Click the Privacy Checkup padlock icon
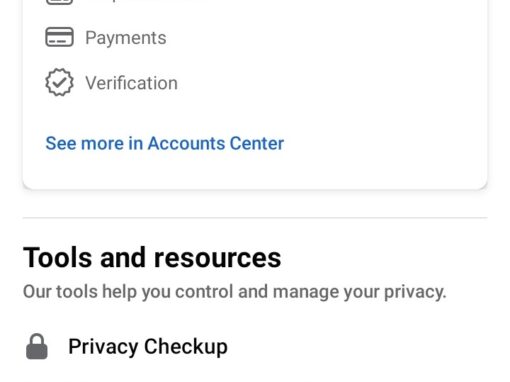Image resolution: width=510 pixels, height=382 pixels. 37,347
